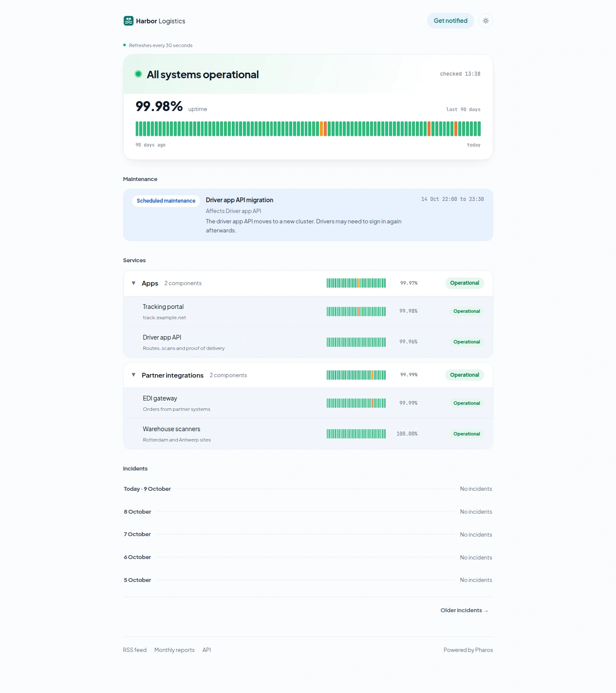This screenshot has width=616, height=693.
Task: Click the 6 October incident date
Action: click(x=137, y=557)
